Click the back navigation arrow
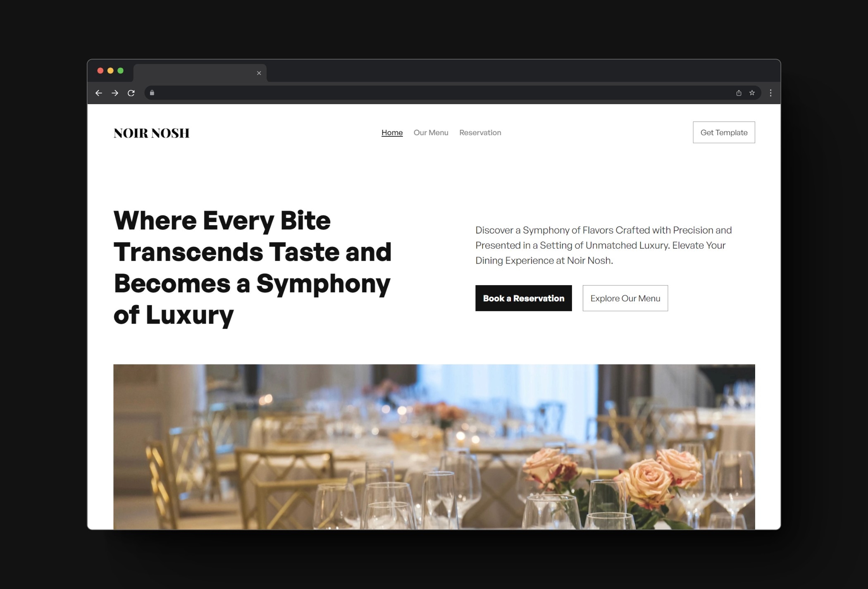Viewport: 868px width, 589px height. click(x=99, y=93)
